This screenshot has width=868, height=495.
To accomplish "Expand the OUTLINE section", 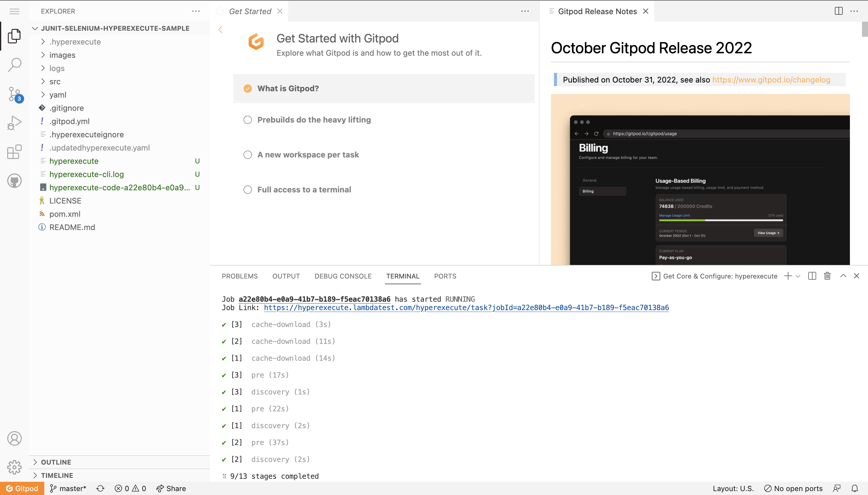I will pyautogui.click(x=56, y=462).
